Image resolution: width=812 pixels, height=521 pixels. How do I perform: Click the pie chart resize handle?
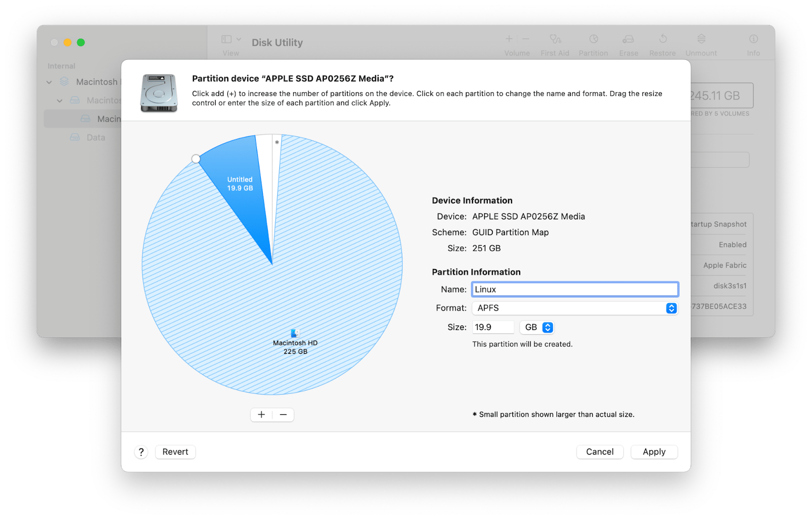click(x=196, y=159)
